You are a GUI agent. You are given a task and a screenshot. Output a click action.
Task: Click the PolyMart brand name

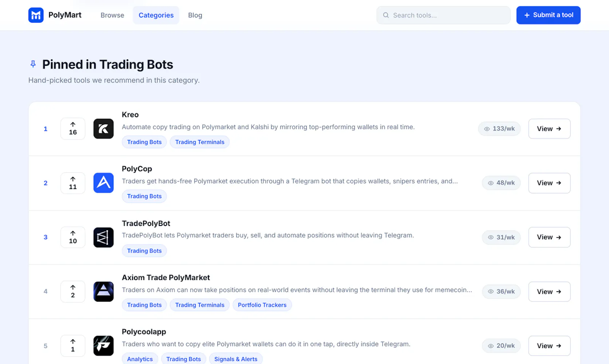click(65, 15)
